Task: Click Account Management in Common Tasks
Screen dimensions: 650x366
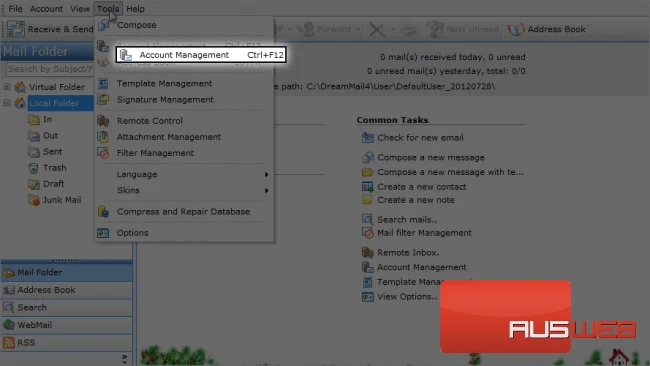Action: pos(422,267)
